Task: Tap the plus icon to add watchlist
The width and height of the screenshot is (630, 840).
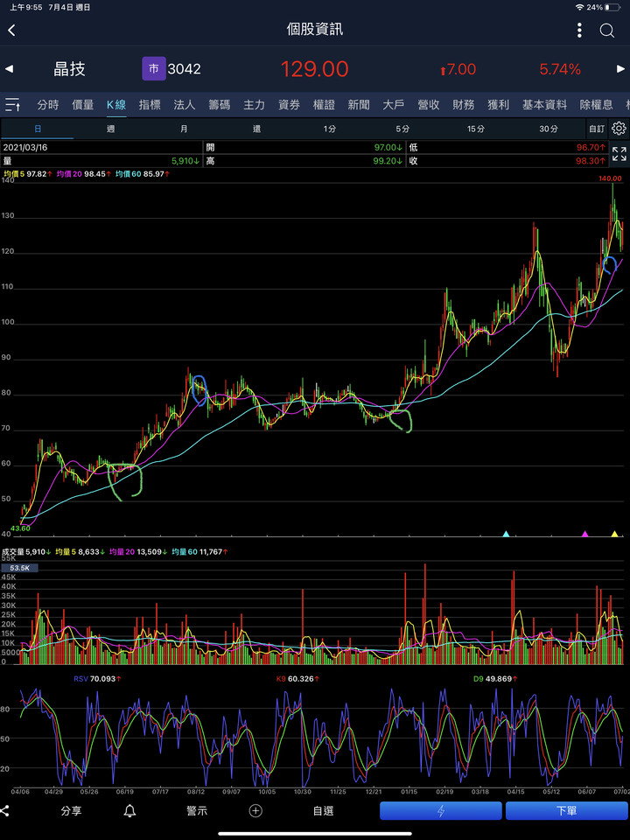Action: 255,811
